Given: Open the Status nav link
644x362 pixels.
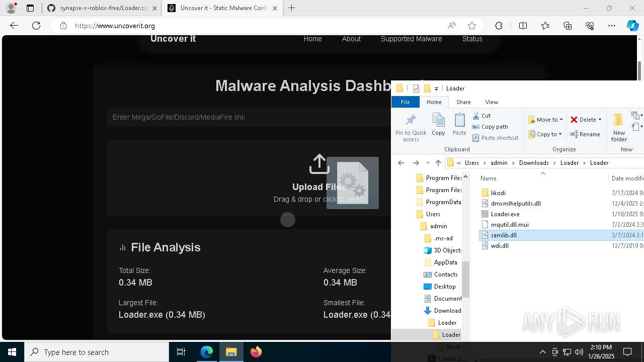Looking at the screenshot, I should pyautogui.click(x=472, y=39).
